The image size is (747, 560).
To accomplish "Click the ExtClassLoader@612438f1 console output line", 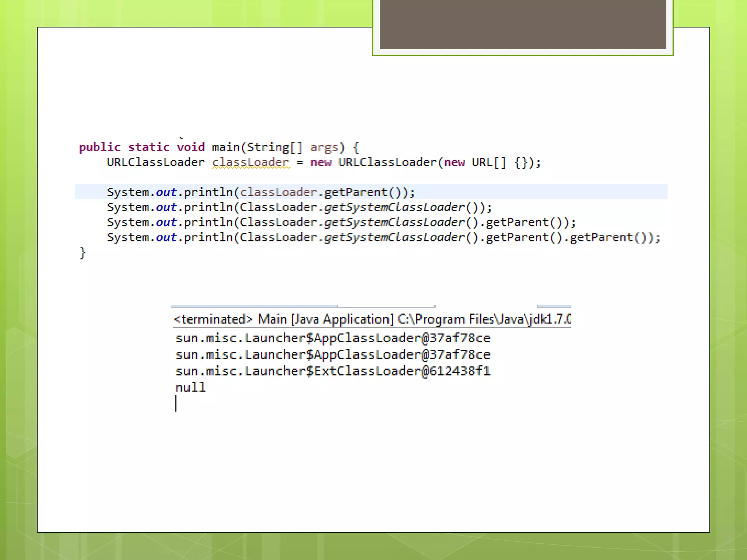I will pos(333,371).
